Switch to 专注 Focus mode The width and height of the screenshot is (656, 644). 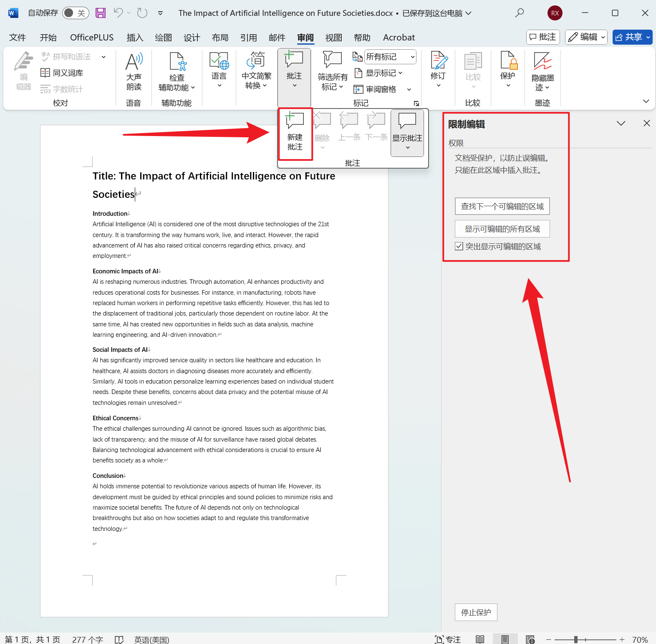coord(448,639)
